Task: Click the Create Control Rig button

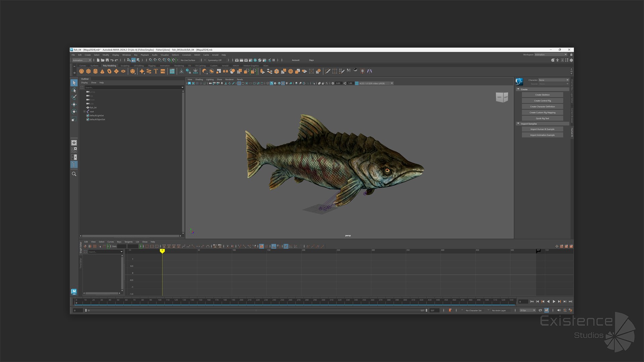Action: click(542, 101)
